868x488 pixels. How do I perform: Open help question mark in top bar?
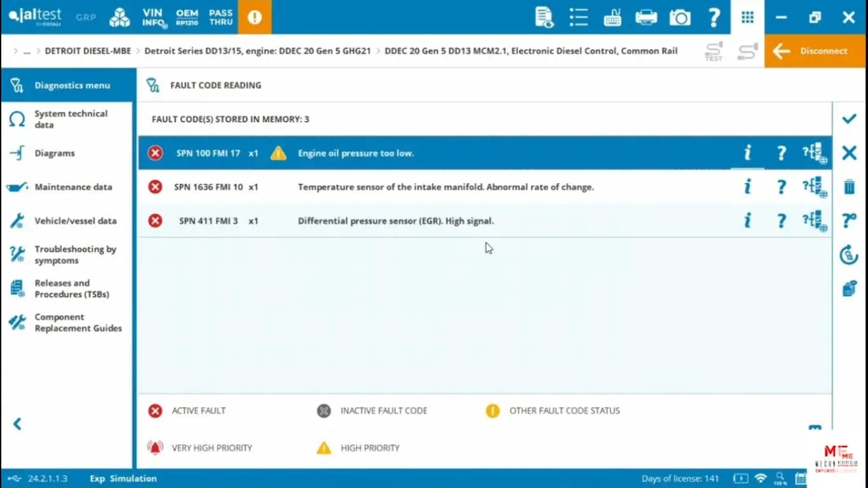[714, 17]
